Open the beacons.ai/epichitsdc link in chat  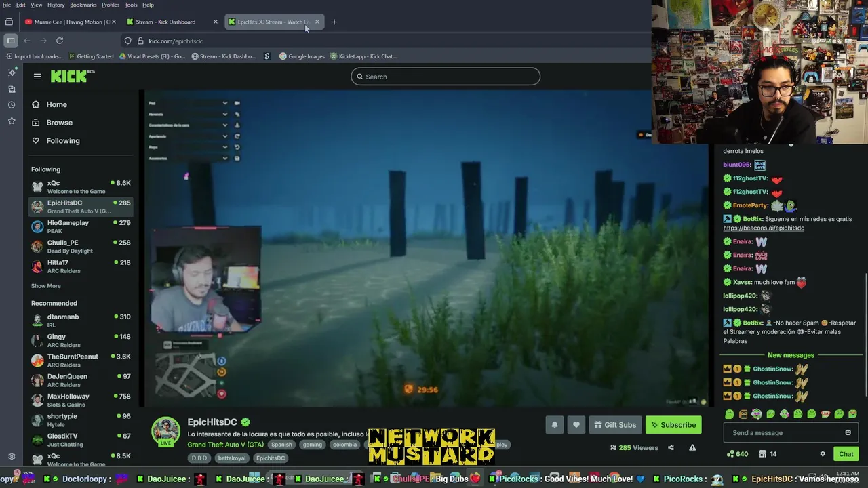pyautogui.click(x=764, y=228)
